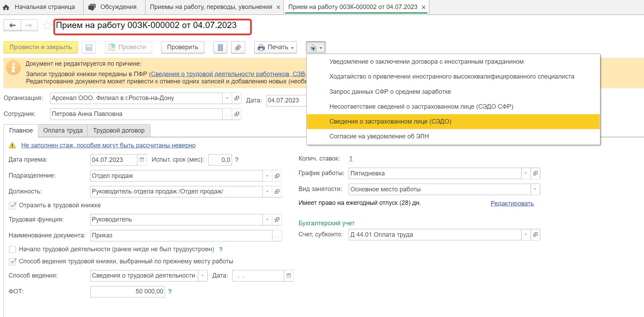The width and height of the screenshot is (644, 317).
Task: Click the save diskette icon
Action: (89, 47)
